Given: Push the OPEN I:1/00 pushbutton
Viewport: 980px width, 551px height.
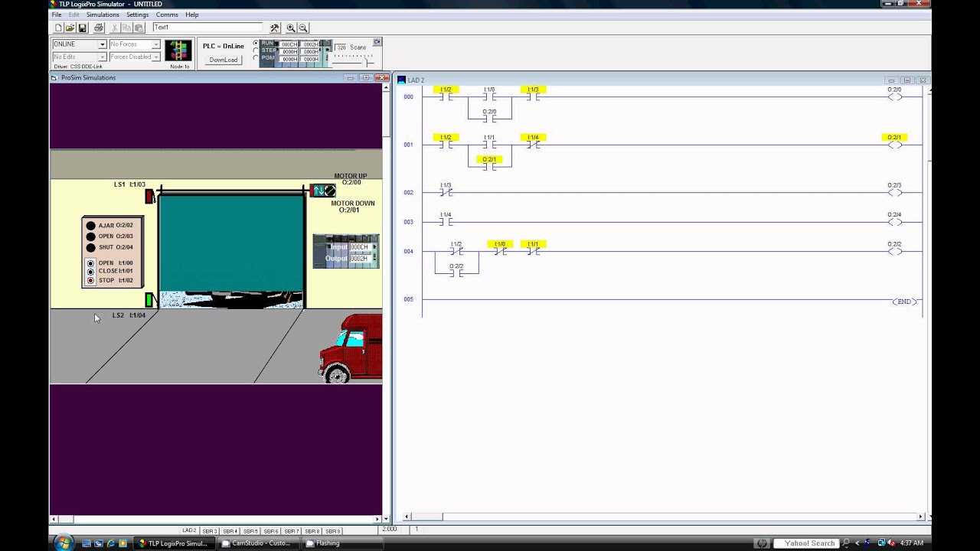Looking at the screenshot, I should tap(90, 263).
